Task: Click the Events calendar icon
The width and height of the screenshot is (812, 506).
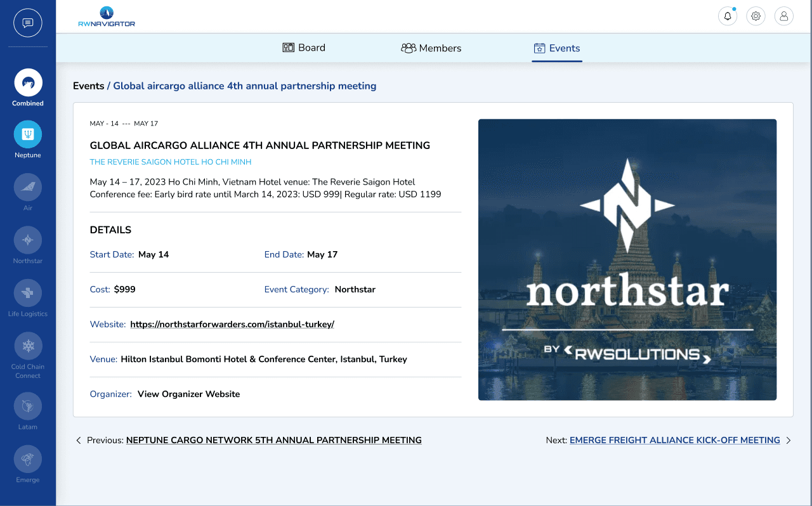Action: [540, 48]
